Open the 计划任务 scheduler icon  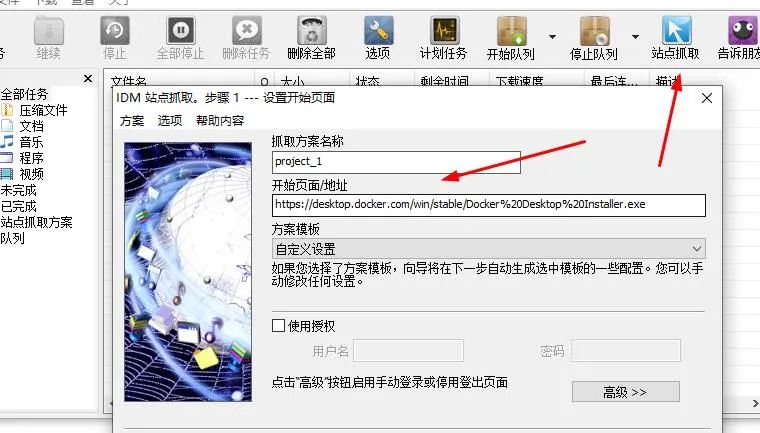[444, 31]
